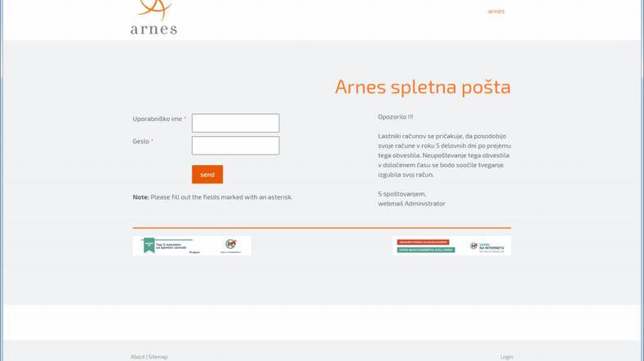Click the Uporabniško ime label
The width and height of the screenshot is (644, 361).
pos(159,119)
